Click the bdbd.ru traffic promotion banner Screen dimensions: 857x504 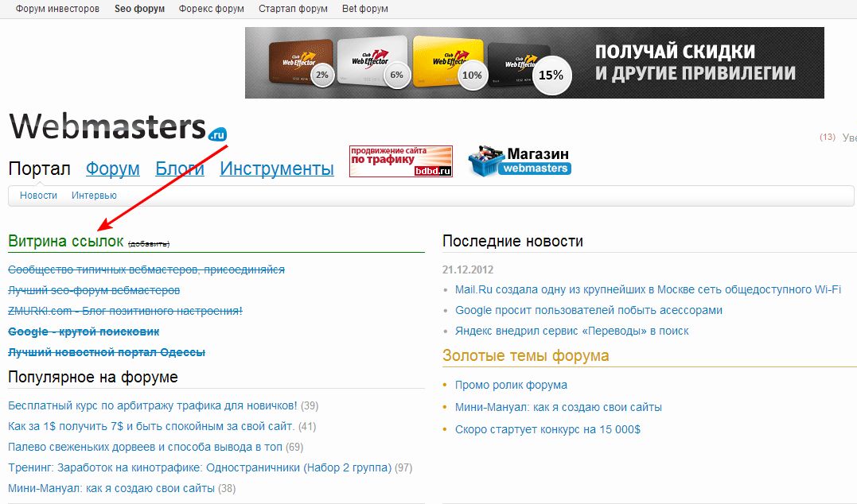(x=400, y=161)
